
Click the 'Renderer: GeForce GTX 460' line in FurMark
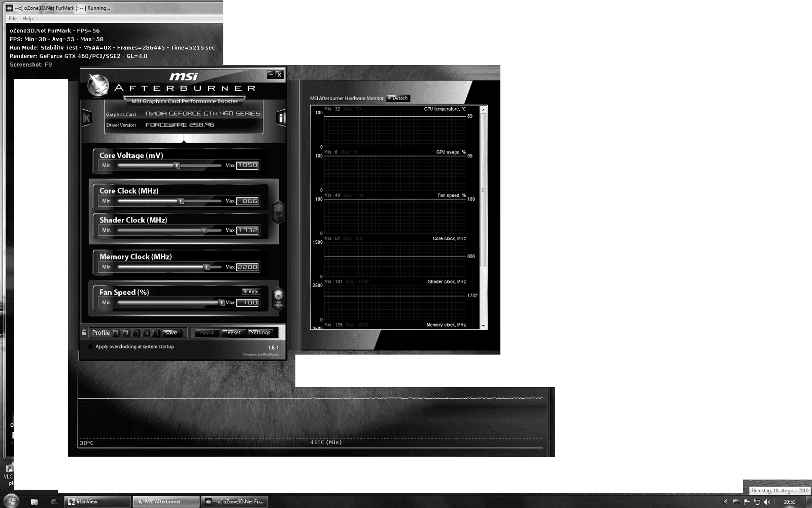coord(79,56)
